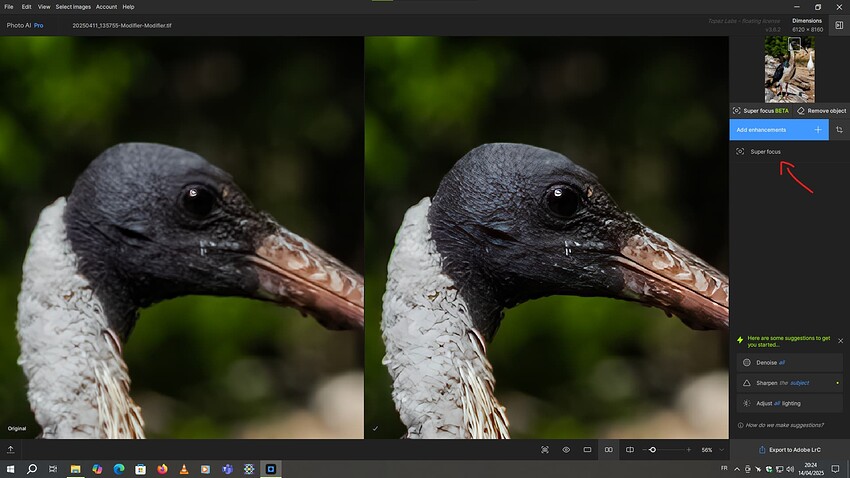Open Firefox from the Windows taskbar
This screenshot has height=478, width=850.
point(161,469)
